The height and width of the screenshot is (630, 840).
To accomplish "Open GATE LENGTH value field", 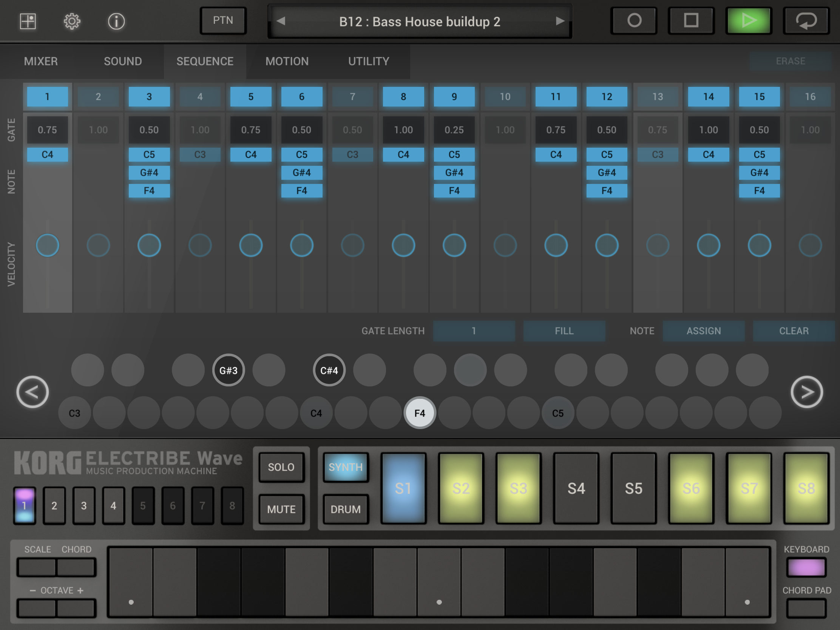I will (x=474, y=331).
